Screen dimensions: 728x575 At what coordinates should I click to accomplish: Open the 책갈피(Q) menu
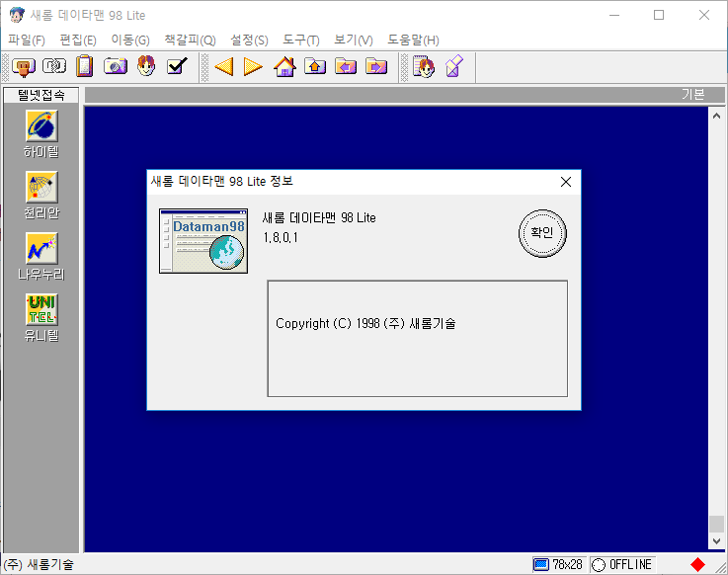coord(191,40)
